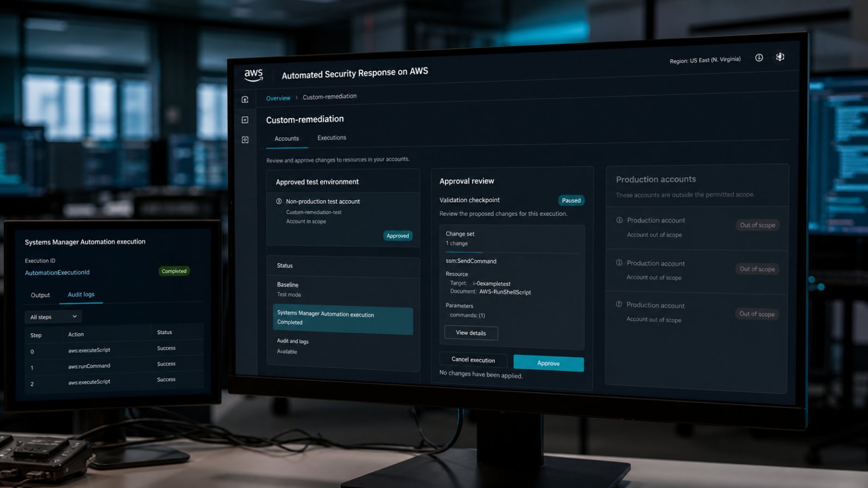
Task: Click the Custom-remediation breadcrumb item
Action: (329, 97)
